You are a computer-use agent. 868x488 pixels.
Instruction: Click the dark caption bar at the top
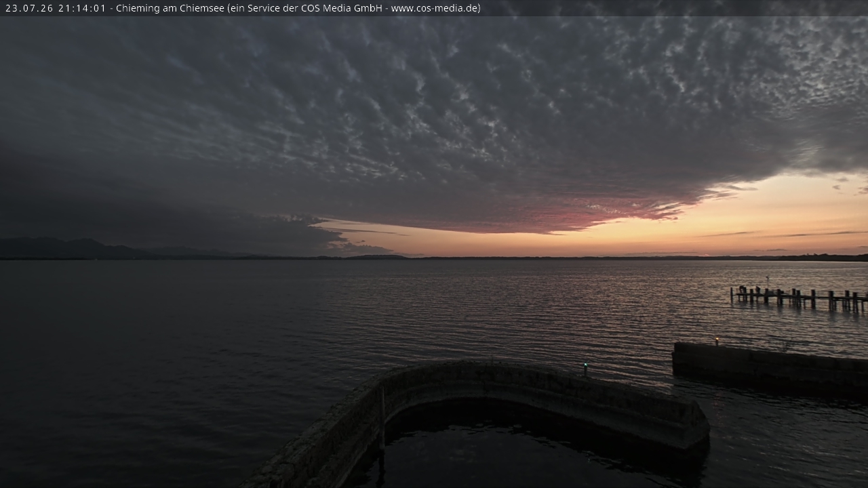coord(434,8)
